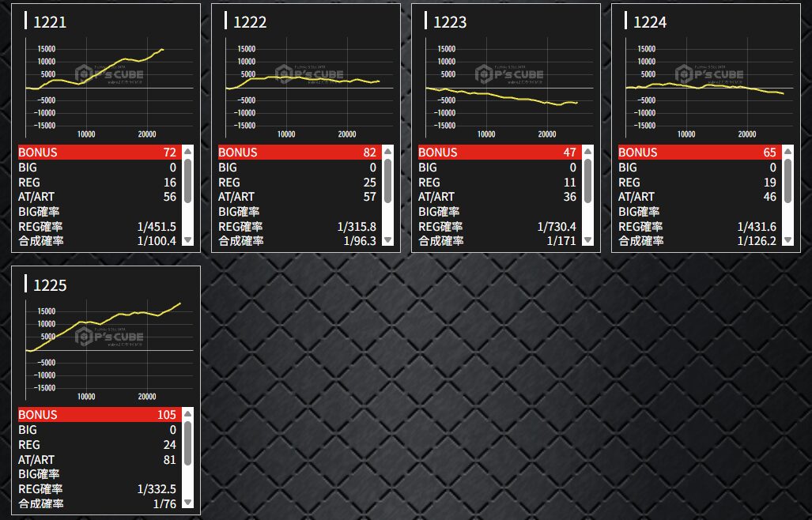
Task: Click AT/ART value 46 in machine 1224
Action: click(769, 197)
